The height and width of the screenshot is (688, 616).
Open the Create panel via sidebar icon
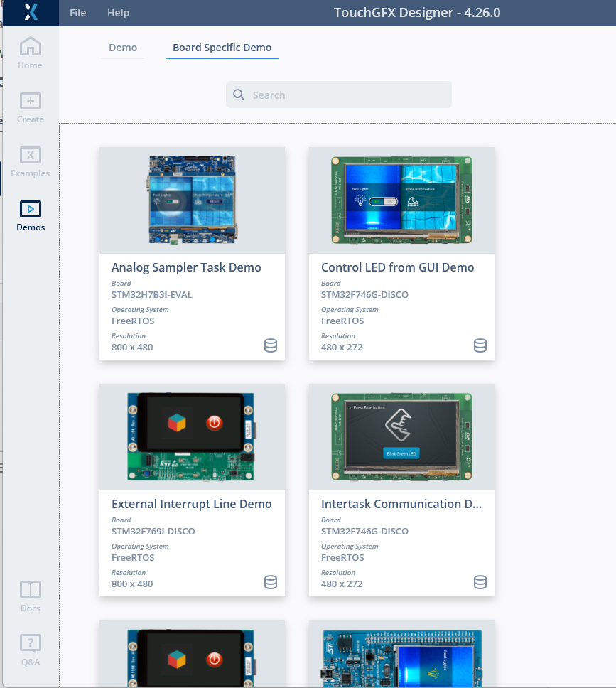tap(30, 105)
